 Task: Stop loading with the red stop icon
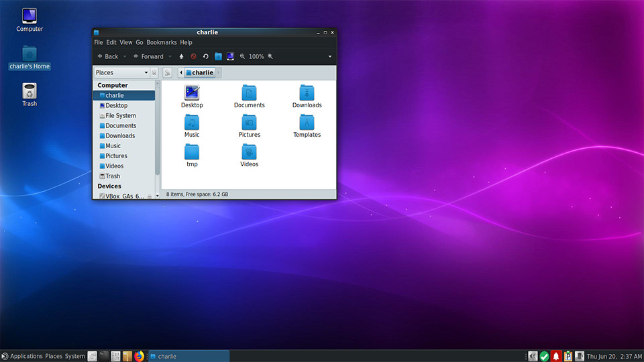[193, 56]
